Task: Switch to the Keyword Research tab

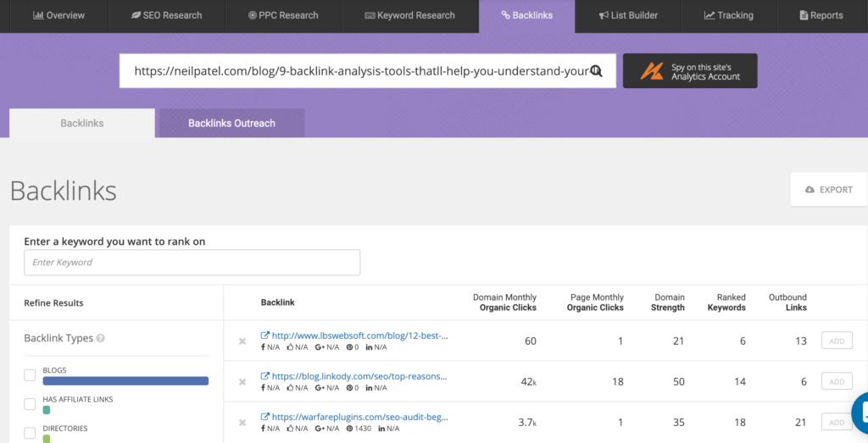Action: [x=409, y=15]
